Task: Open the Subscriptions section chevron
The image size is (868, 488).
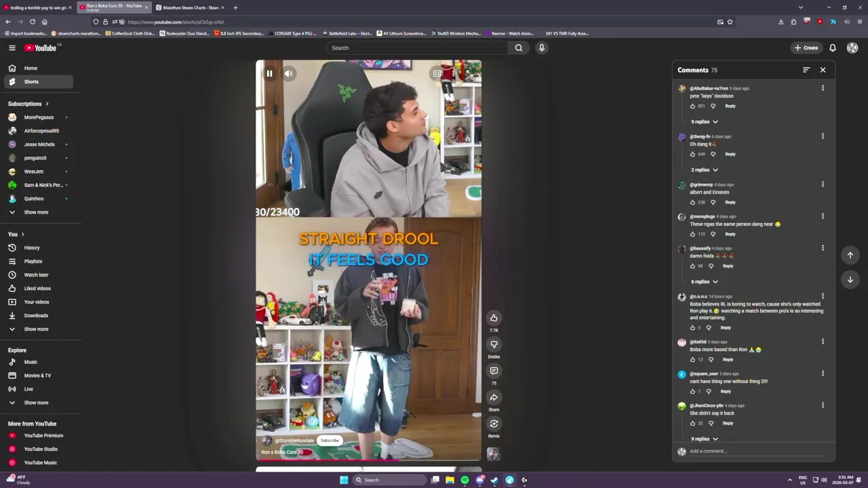Action: click(47, 104)
